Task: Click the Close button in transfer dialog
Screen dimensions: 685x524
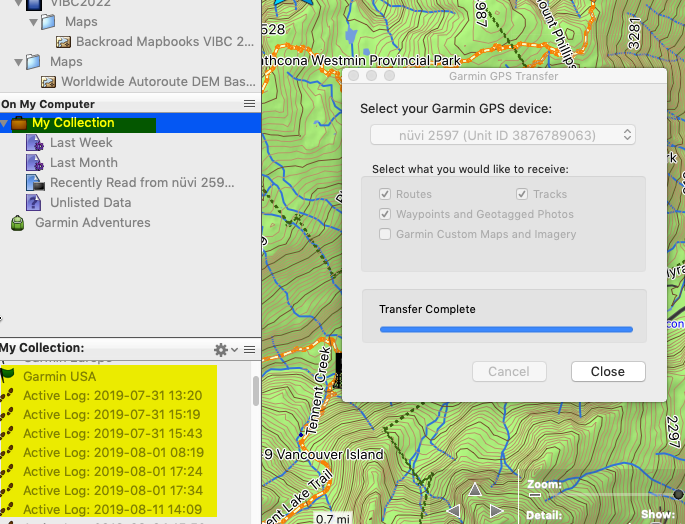Action: (608, 371)
